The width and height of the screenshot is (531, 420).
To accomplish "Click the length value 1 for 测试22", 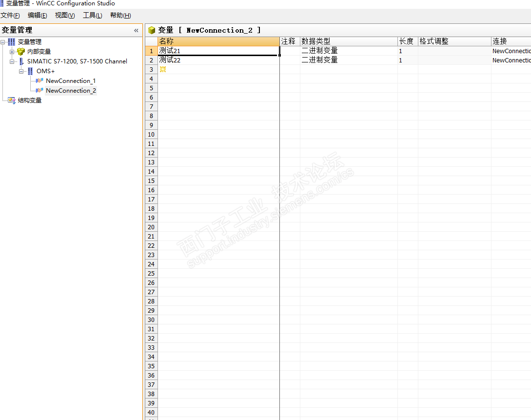I will coord(408,60).
